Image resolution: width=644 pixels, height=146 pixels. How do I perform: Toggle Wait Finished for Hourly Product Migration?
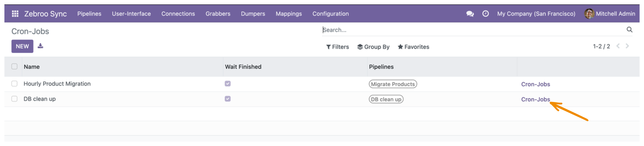[227, 84]
